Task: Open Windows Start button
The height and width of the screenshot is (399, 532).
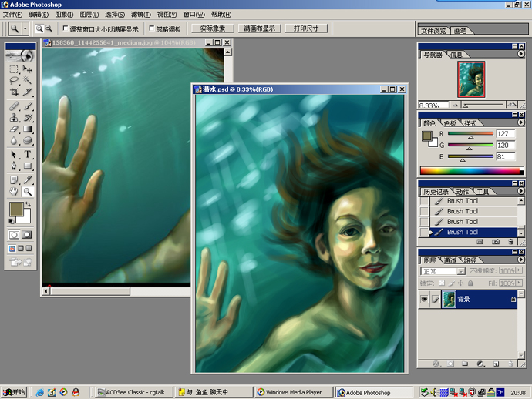Action: click(14, 392)
